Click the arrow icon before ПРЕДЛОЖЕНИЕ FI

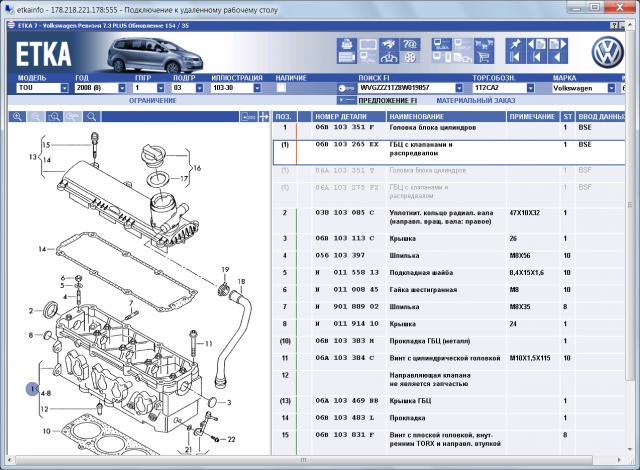(347, 100)
